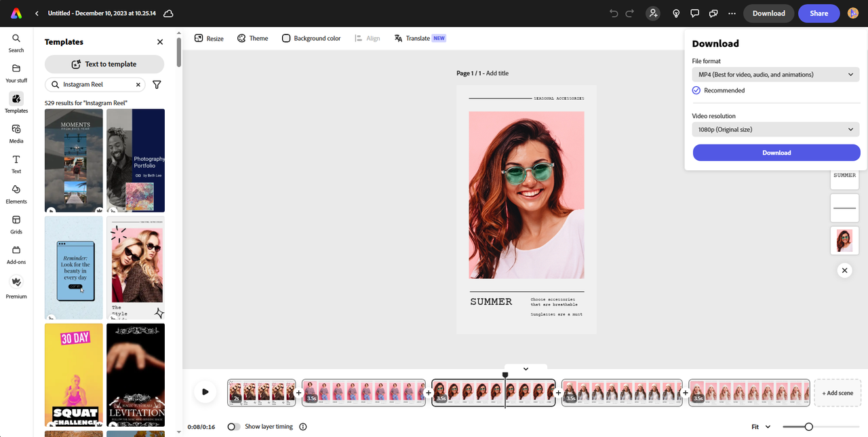
Task: Open the Add-ons panel
Action: pyautogui.click(x=16, y=254)
